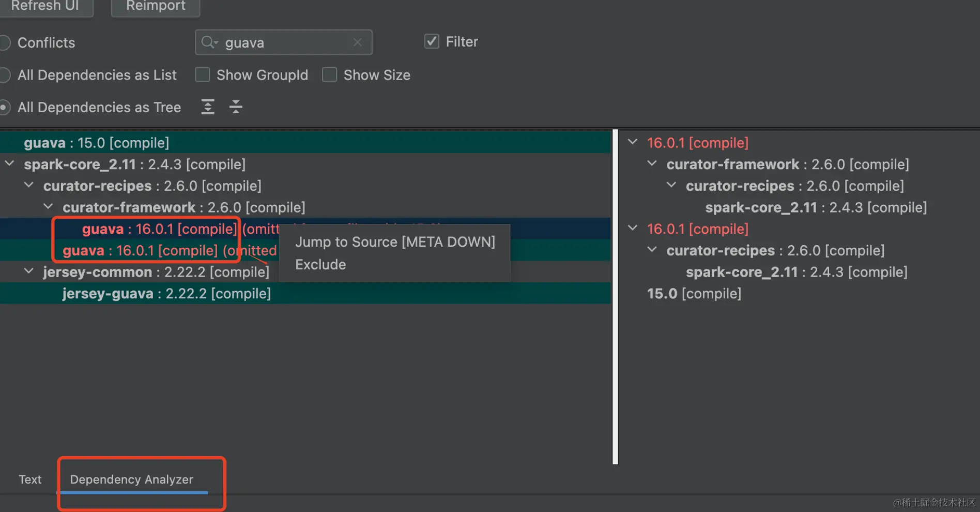Image resolution: width=980 pixels, height=512 pixels.
Task: Choose Exclude from the context menu
Action: click(320, 265)
